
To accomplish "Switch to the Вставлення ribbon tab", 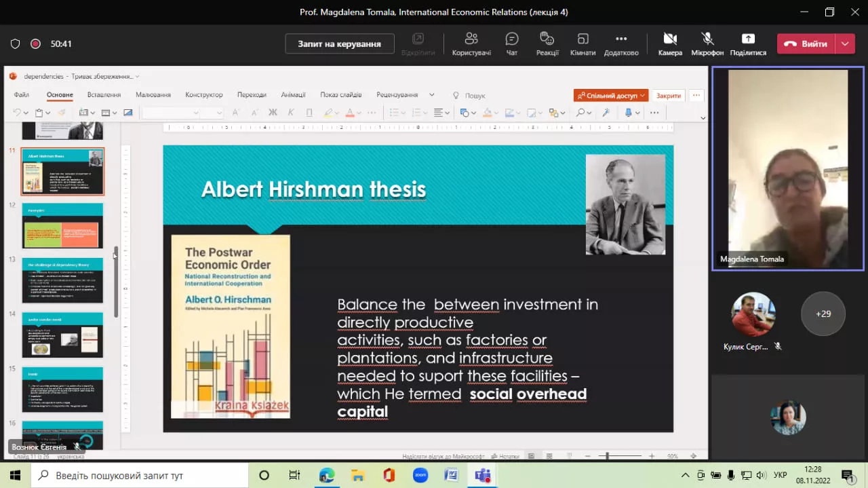I will coord(104,95).
